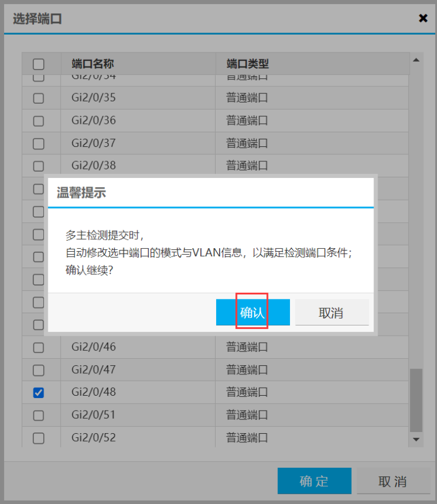
Task: Click 普通端口 in the Gi2/0/36 row
Action: tap(247, 120)
